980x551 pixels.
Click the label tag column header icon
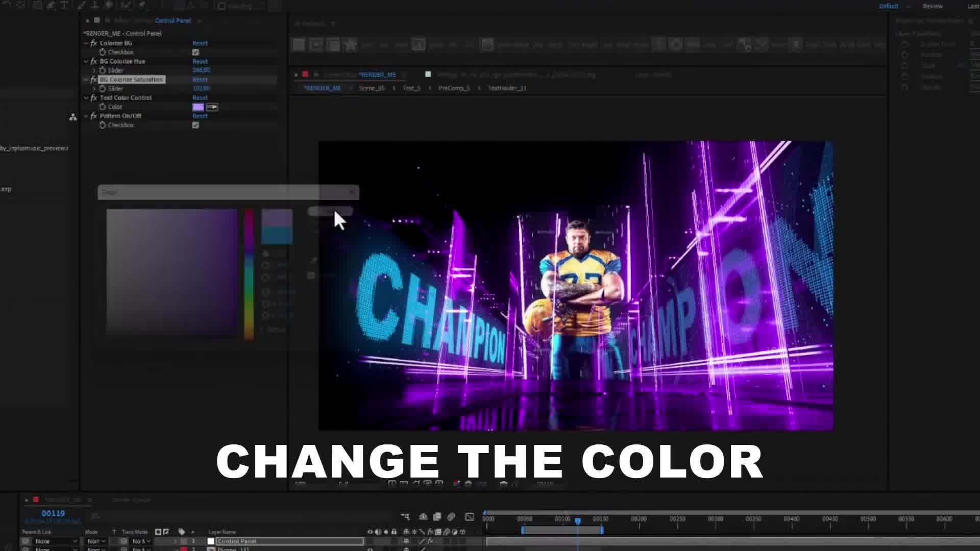coord(182,532)
